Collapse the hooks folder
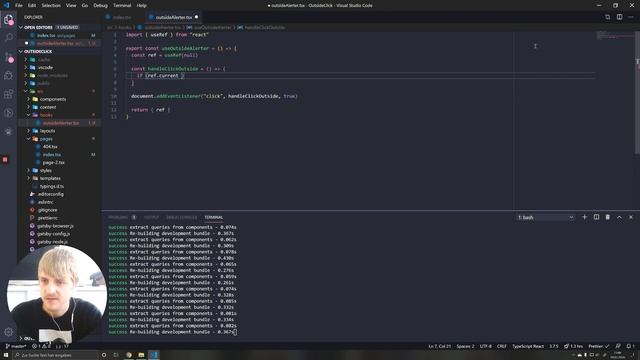The height and width of the screenshot is (360, 640). 46,115
